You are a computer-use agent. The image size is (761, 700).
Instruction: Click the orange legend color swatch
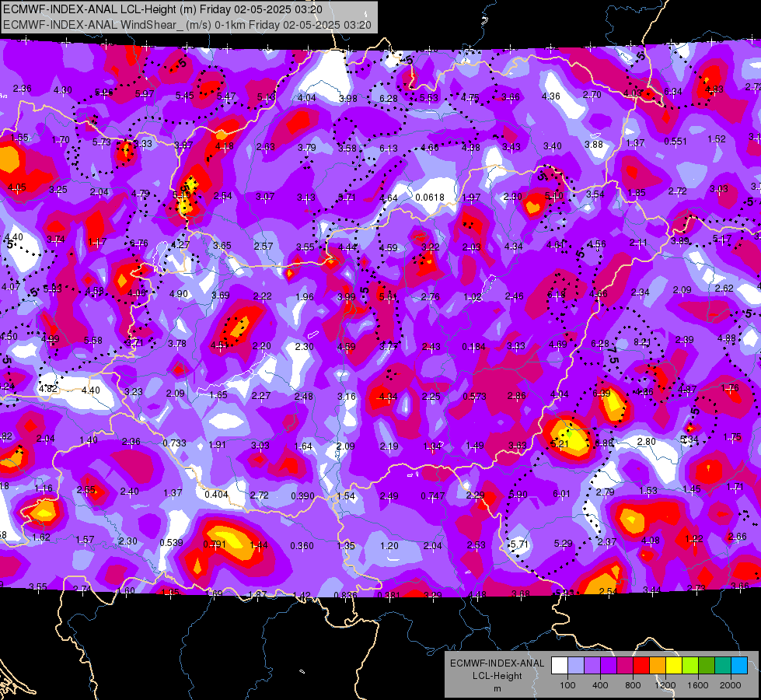pos(658,666)
